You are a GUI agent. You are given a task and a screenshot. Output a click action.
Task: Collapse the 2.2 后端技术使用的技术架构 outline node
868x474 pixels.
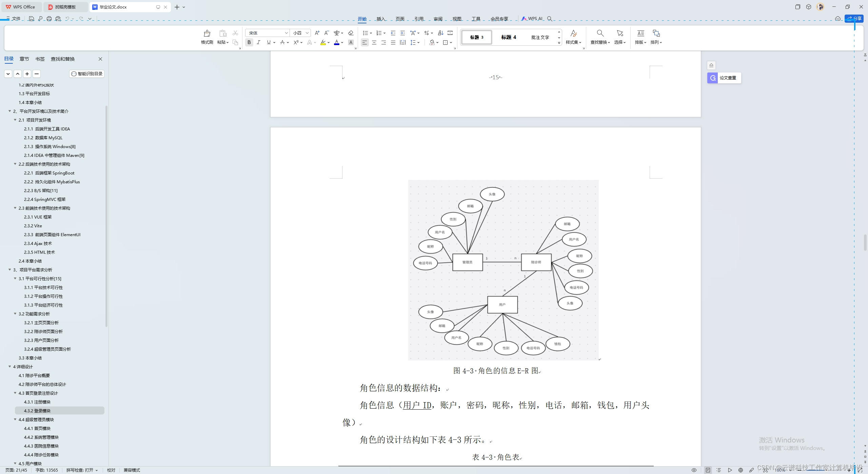(15, 164)
